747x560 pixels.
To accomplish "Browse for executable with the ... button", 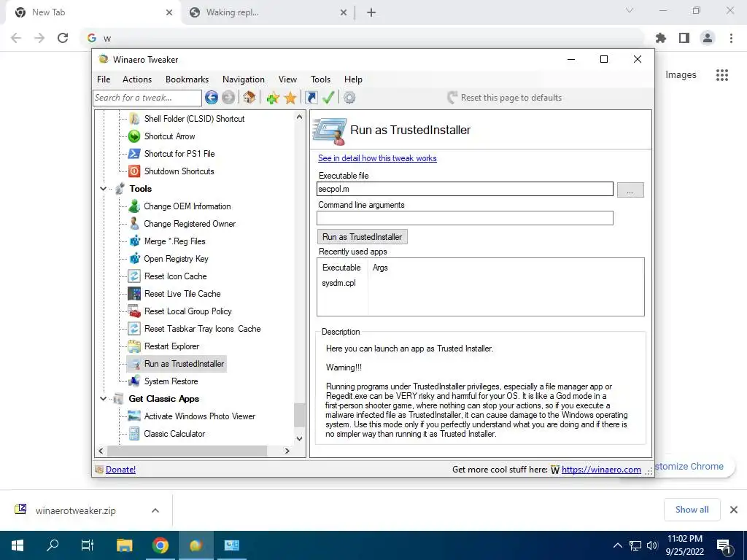I will pos(630,190).
